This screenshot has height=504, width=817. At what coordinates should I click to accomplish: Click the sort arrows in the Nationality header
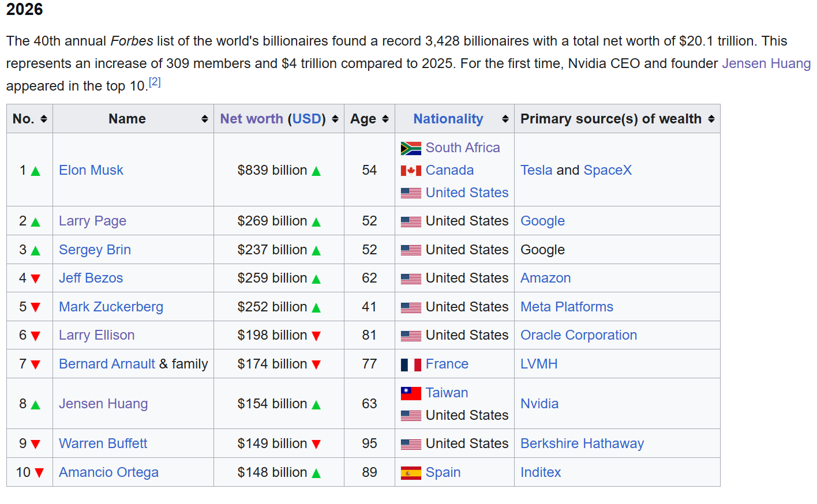click(505, 119)
